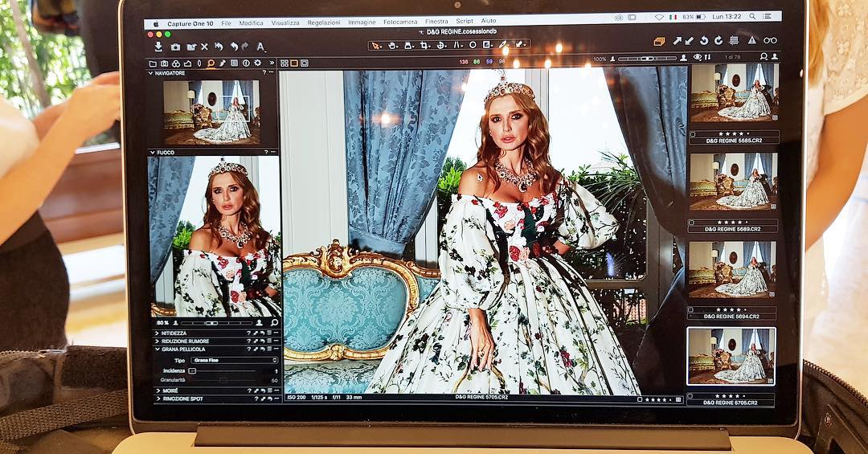Expand the Nitidezza panel
Image resolution: width=868 pixels, height=454 pixels.
(174, 332)
